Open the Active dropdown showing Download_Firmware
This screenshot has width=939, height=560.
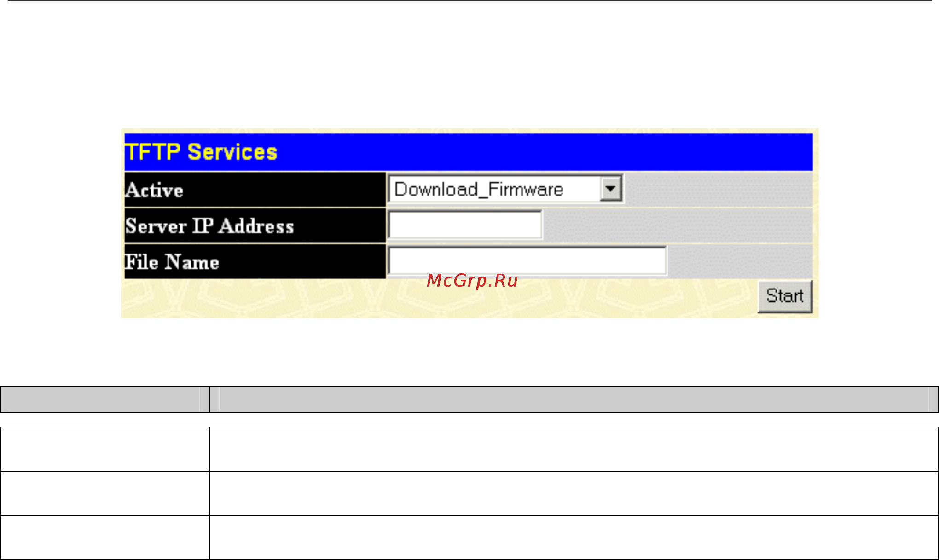505,189
